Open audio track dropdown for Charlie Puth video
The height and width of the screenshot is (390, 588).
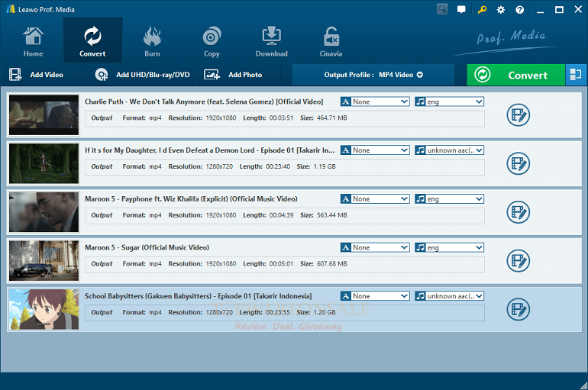(449, 102)
